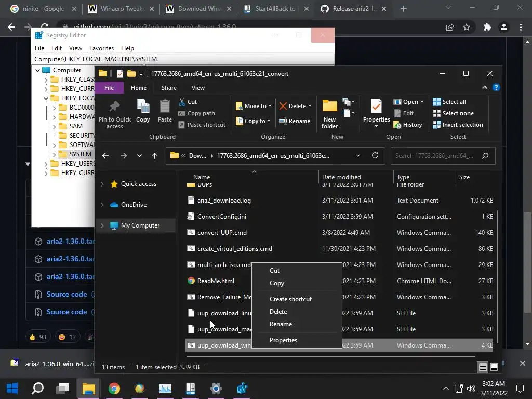532x399 pixels.
Task: Click Chrome share page icon
Action: (450, 27)
